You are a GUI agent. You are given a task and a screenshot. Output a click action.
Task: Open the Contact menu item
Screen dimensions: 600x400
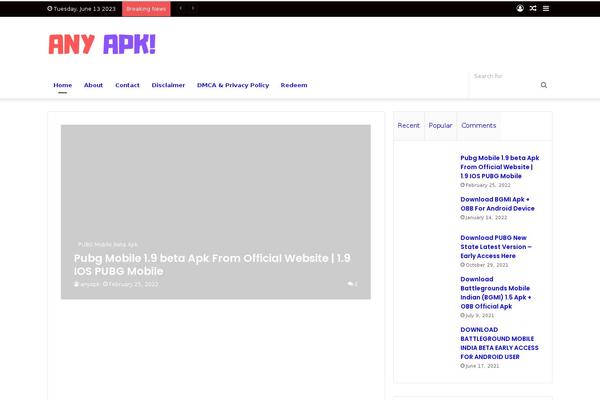tap(127, 85)
